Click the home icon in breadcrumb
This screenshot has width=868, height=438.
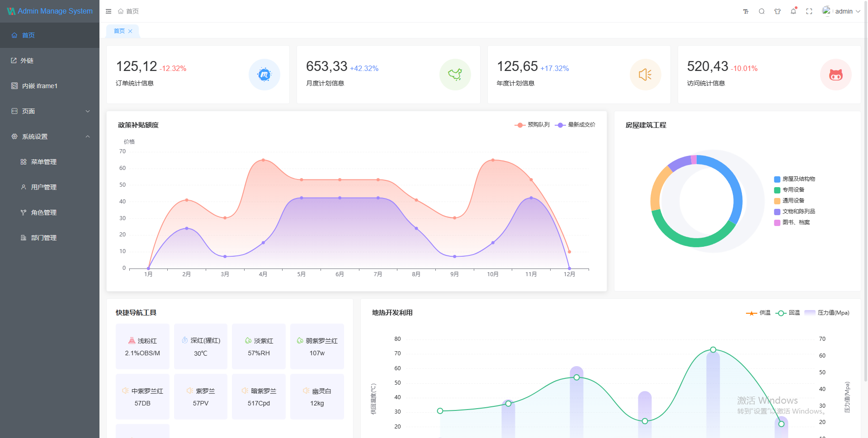pos(121,11)
